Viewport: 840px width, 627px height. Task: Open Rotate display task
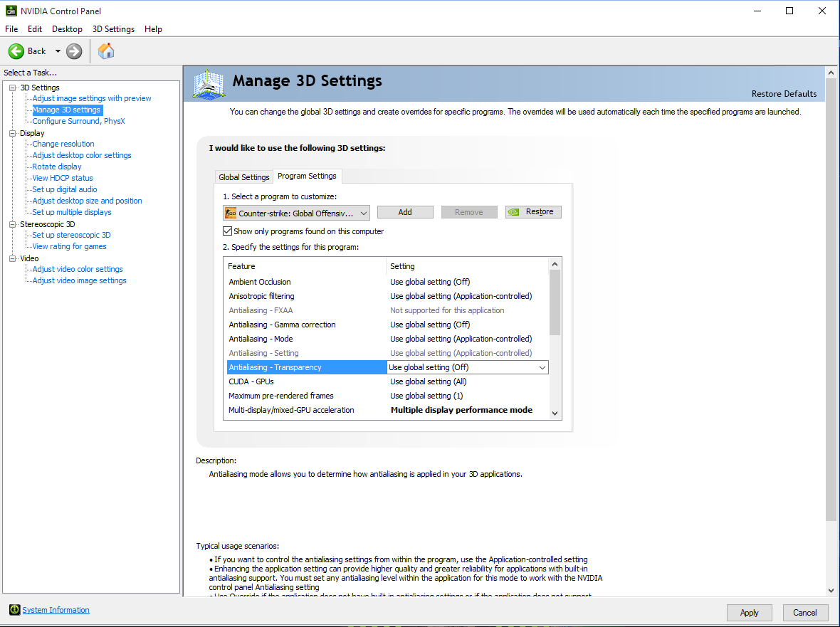tap(57, 167)
